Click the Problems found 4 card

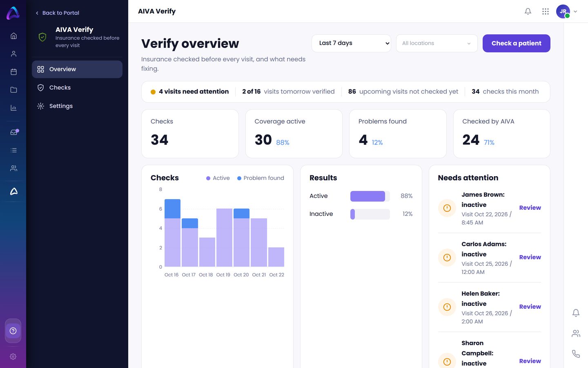coord(398,134)
